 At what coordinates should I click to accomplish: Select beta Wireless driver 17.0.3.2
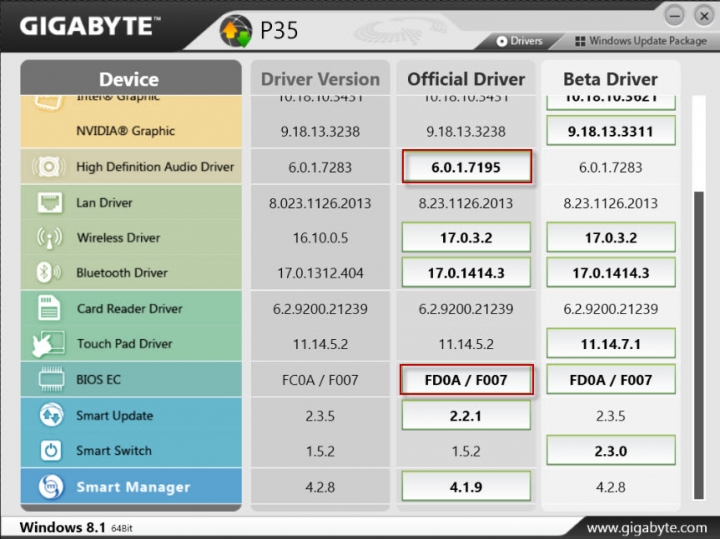611,237
